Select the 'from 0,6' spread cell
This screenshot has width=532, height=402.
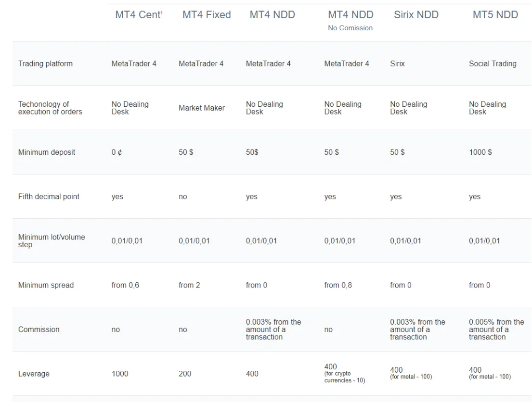coord(125,286)
